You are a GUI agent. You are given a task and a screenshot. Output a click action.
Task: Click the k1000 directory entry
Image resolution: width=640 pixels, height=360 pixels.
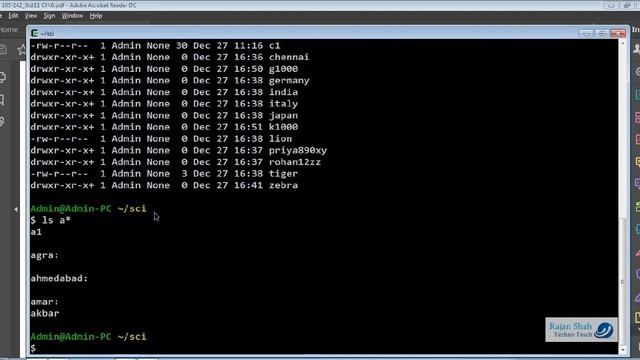click(283, 127)
